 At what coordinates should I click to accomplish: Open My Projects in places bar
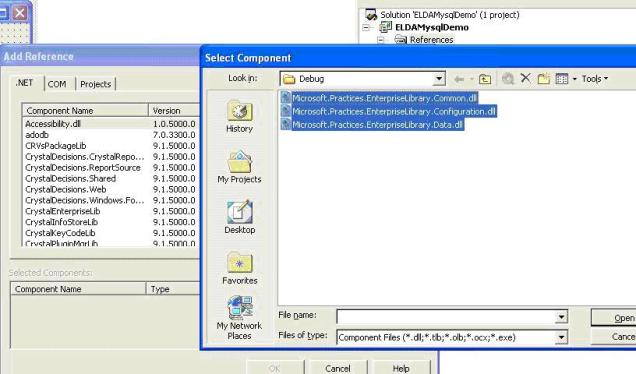click(x=239, y=167)
